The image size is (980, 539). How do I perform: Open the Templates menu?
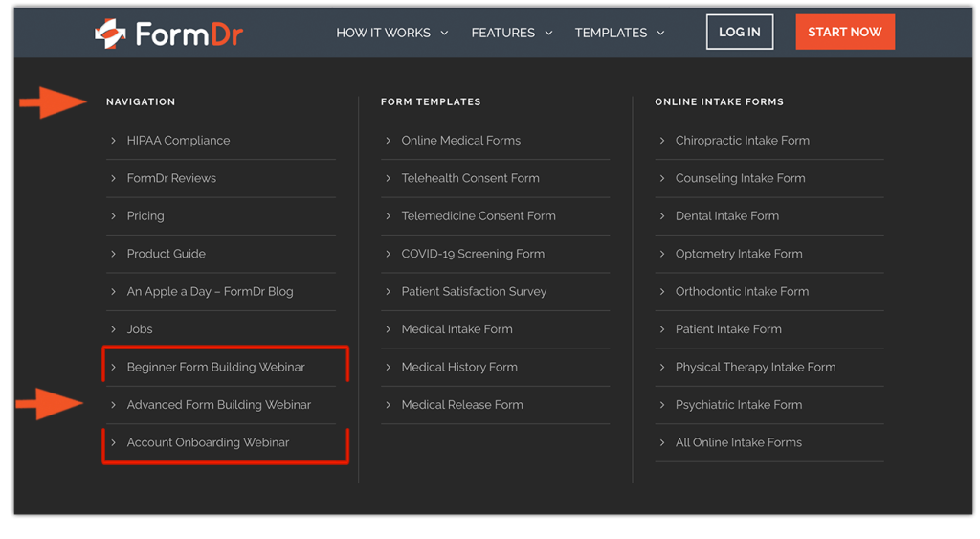(x=611, y=33)
